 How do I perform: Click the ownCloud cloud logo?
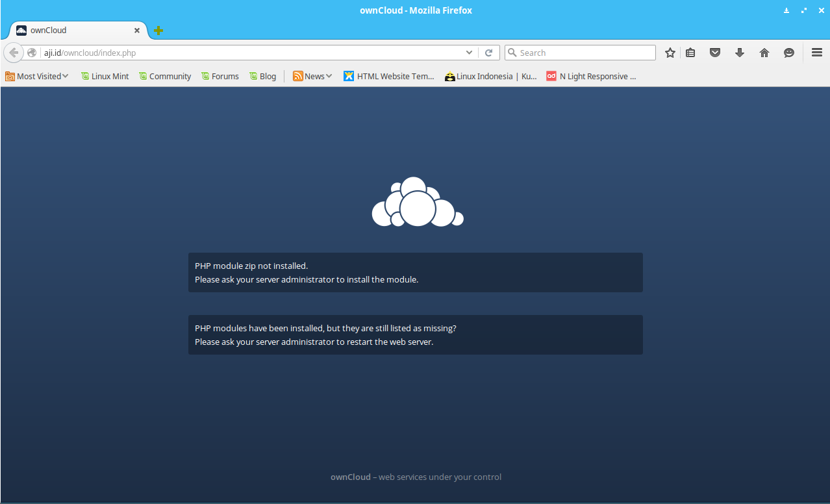click(x=418, y=202)
